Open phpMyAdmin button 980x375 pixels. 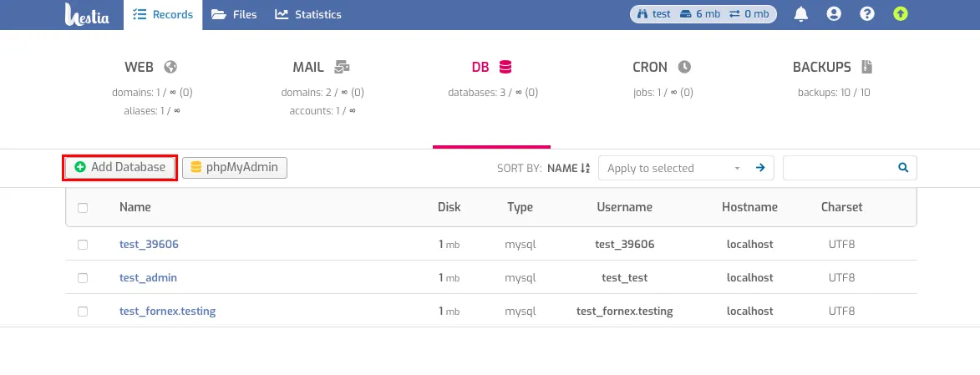click(x=235, y=168)
